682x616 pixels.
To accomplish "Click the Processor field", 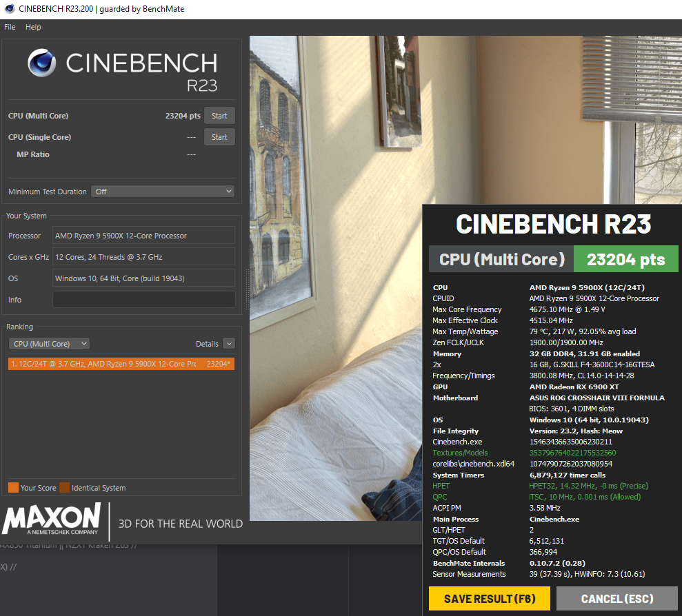I will coord(143,236).
